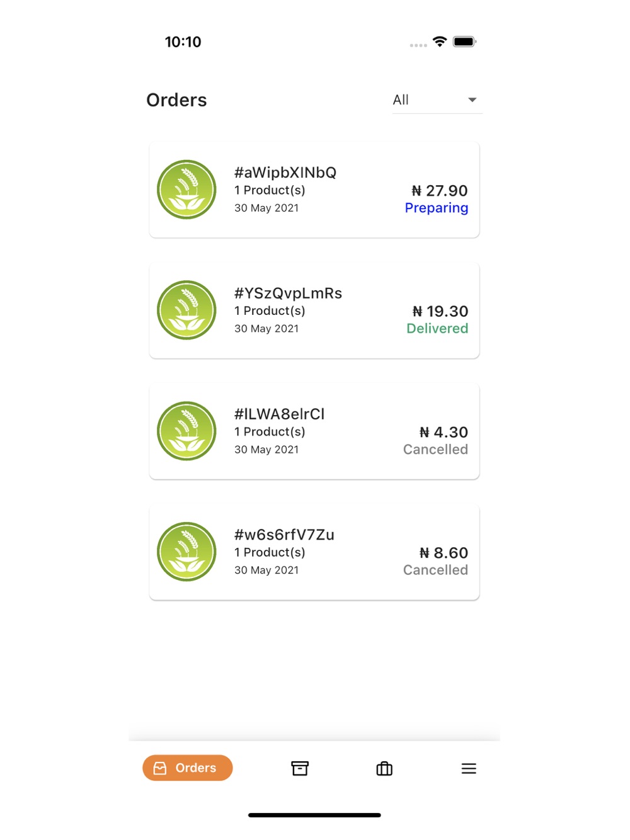The image size is (630, 840).
Task: Tap the battery status bar icon
Action: click(464, 42)
